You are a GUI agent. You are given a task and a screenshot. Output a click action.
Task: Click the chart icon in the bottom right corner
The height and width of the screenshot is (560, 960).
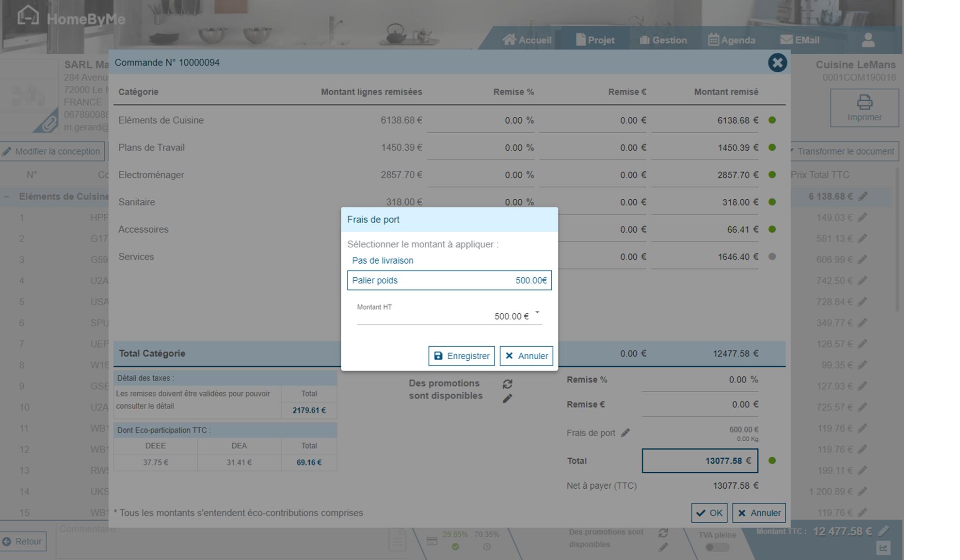[883, 548]
